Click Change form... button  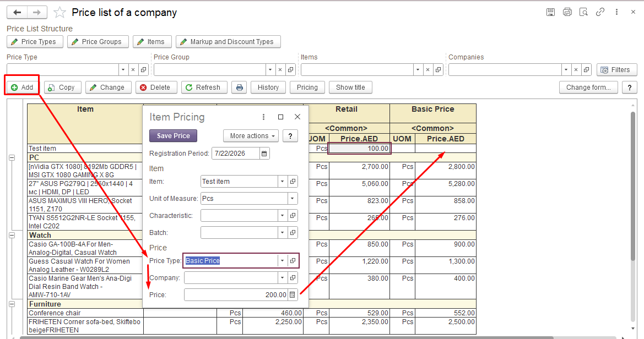[588, 88]
